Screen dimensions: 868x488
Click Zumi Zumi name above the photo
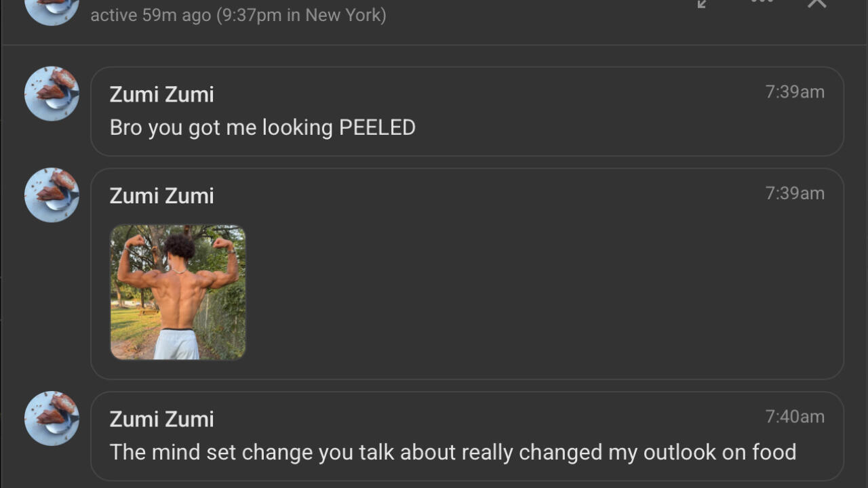pyautogui.click(x=161, y=196)
